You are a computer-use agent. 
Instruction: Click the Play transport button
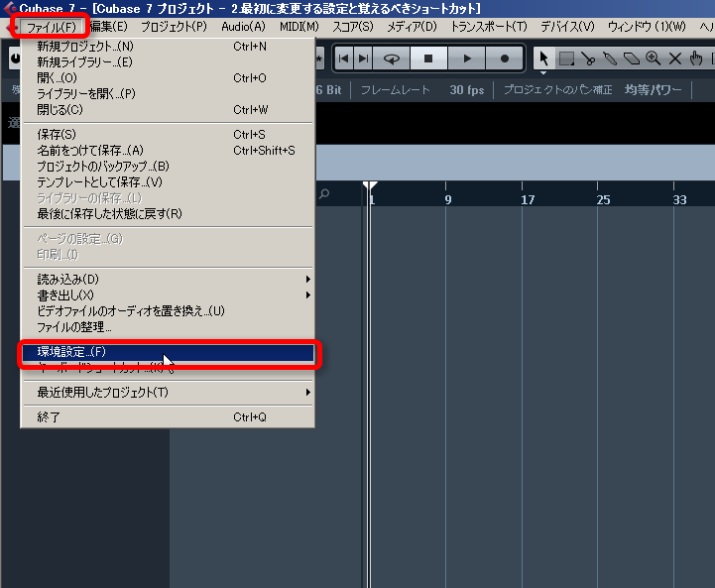tap(466, 59)
